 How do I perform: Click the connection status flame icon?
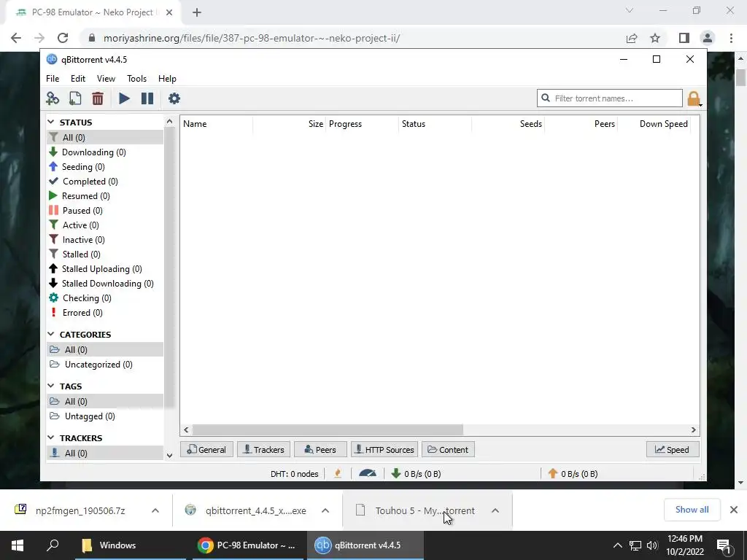(x=338, y=473)
